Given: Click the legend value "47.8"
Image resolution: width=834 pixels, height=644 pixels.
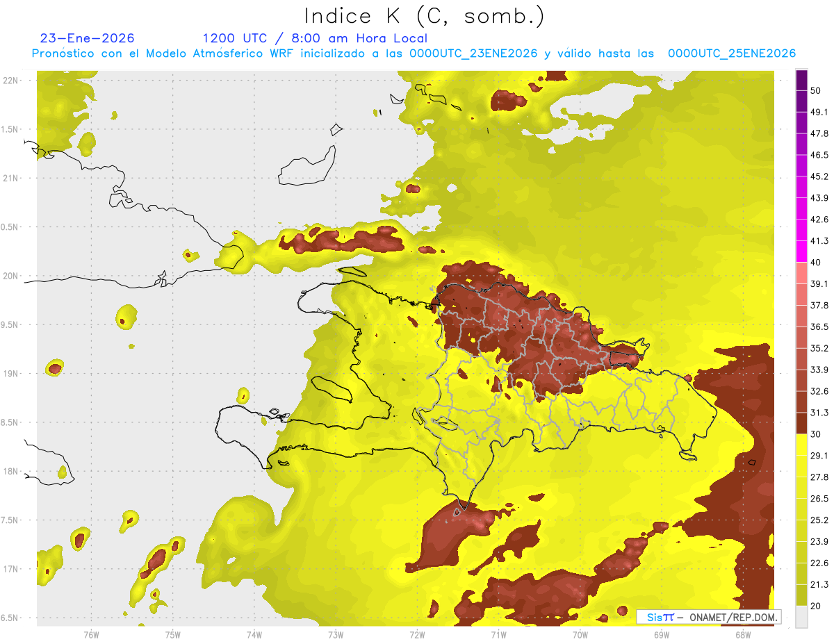Looking at the screenshot, I should [x=819, y=134].
